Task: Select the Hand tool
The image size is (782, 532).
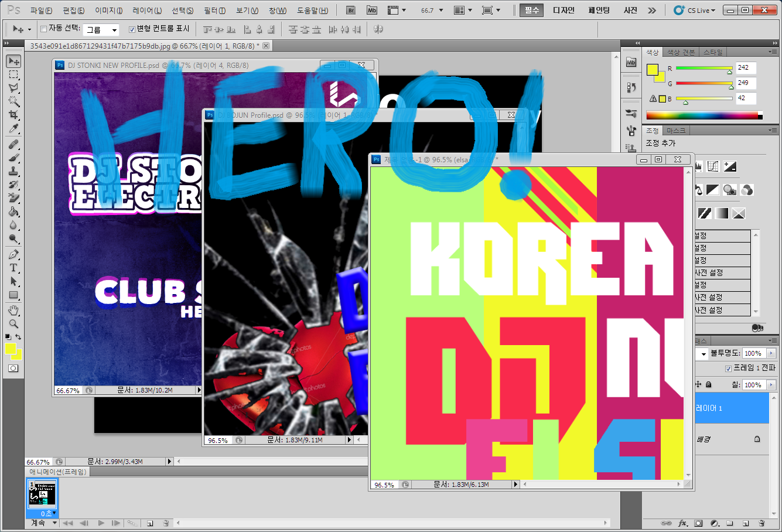Action: (x=13, y=310)
